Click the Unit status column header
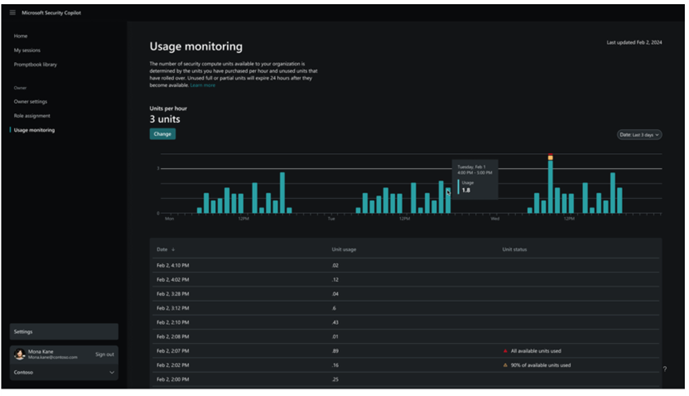Viewport: 689px width, 396px height. point(515,250)
